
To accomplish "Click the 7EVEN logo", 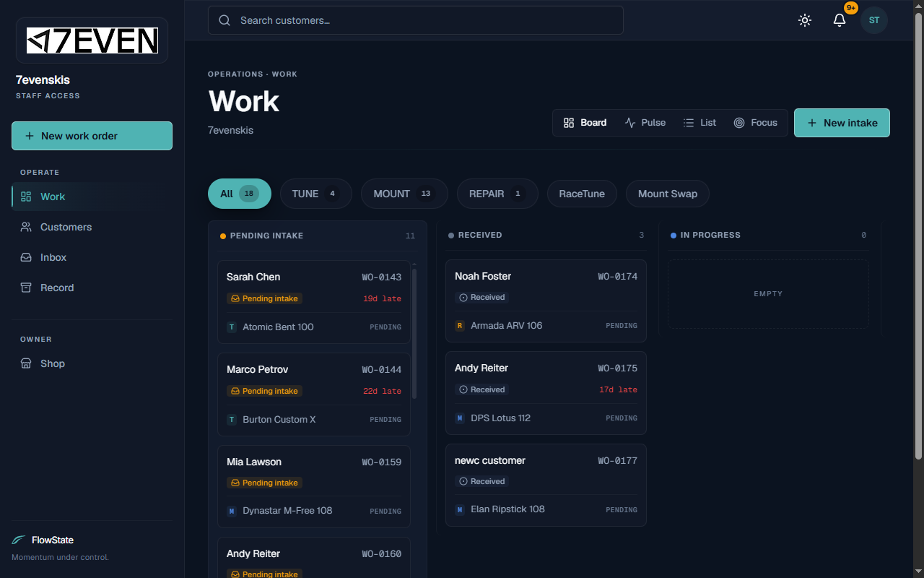I will (92, 40).
